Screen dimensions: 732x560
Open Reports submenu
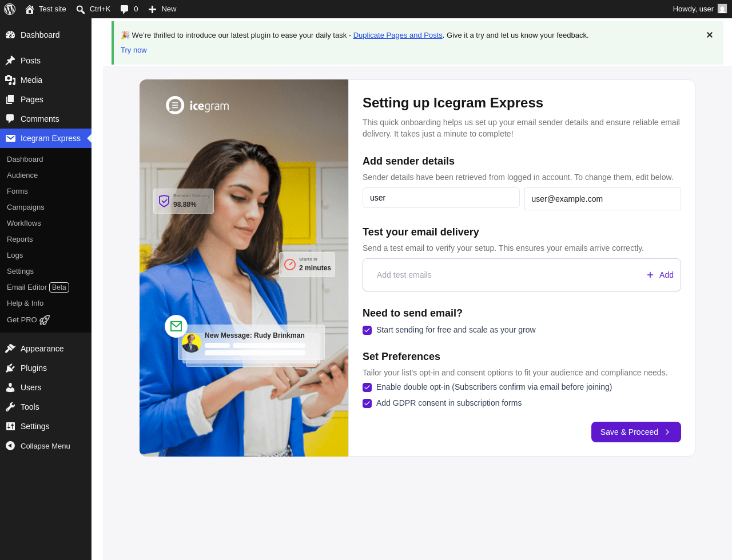click(46, 239)
